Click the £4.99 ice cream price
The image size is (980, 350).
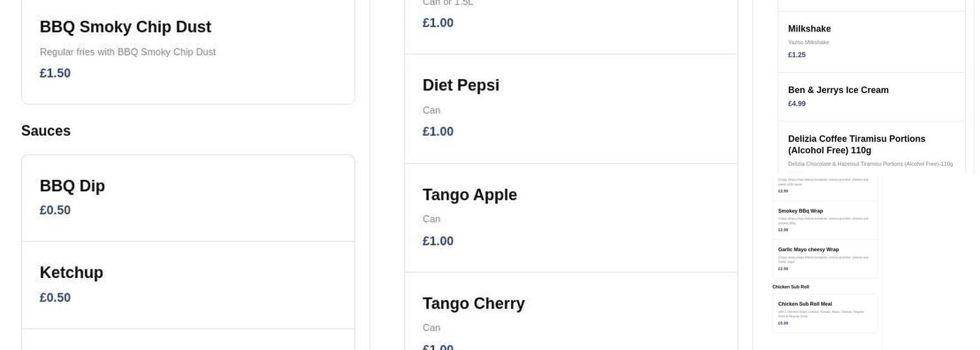(x=797, y=104)
